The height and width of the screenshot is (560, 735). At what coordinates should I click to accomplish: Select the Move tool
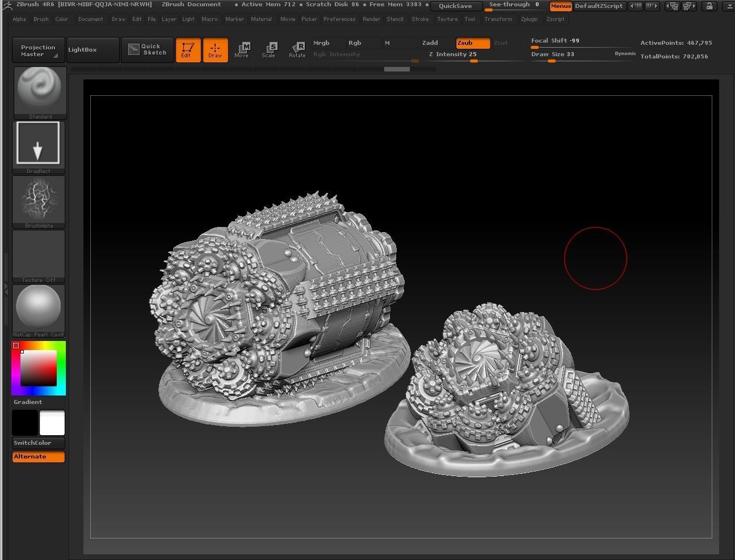point(241,49)
